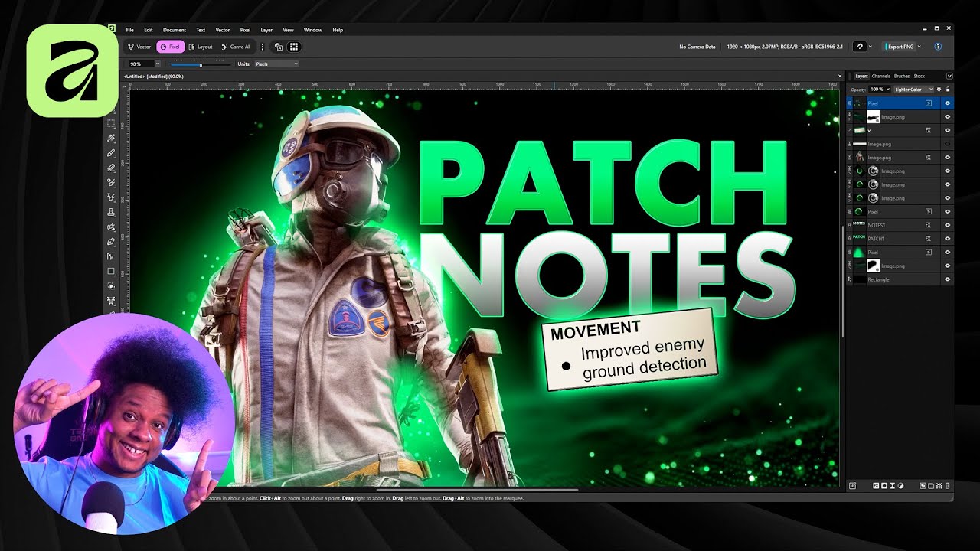Click the FX icon on PATCHT layer
This screenshot has height=551, width=980.
[x=928, y=239]
